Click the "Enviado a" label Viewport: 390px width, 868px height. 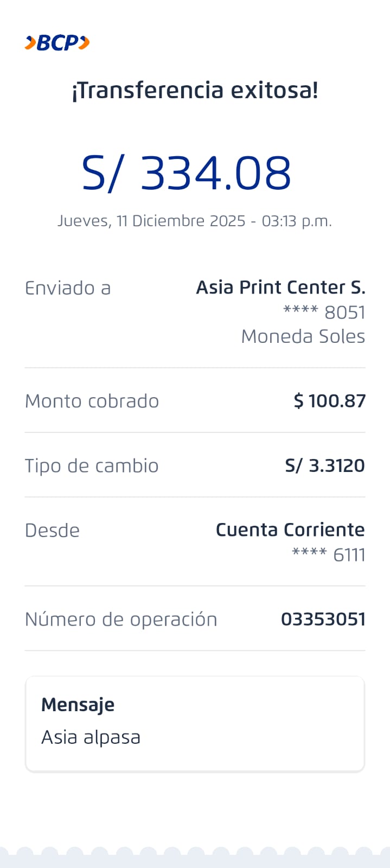[68, 288]
